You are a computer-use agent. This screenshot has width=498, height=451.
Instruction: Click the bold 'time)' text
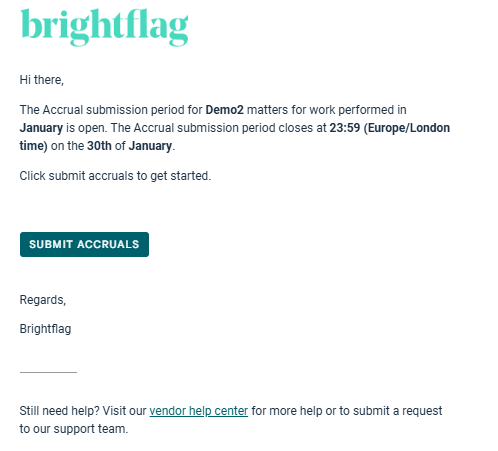tap(34, 146)
